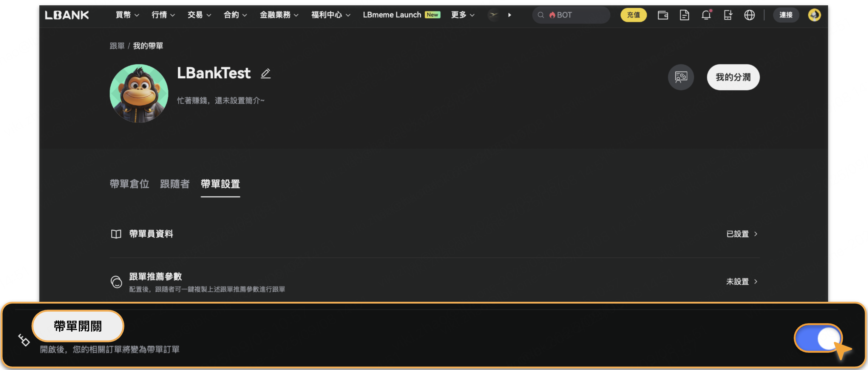
Task: Expand the 金融業務 dropdown menu
Action: (x=279, y=15)
